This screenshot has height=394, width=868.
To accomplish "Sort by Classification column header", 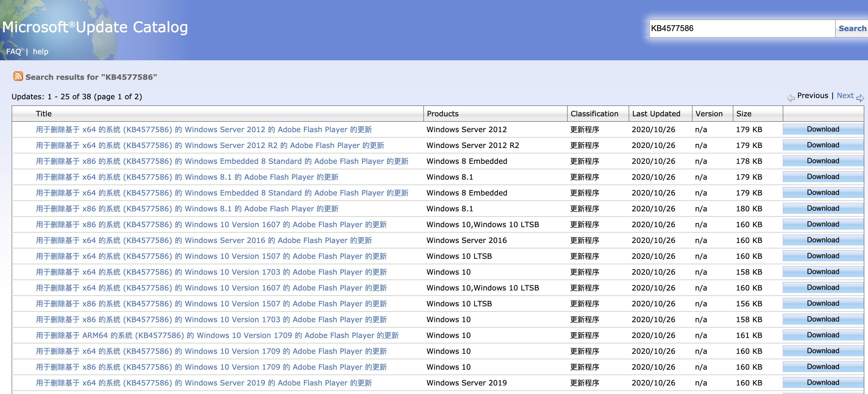I will point(594,114).
